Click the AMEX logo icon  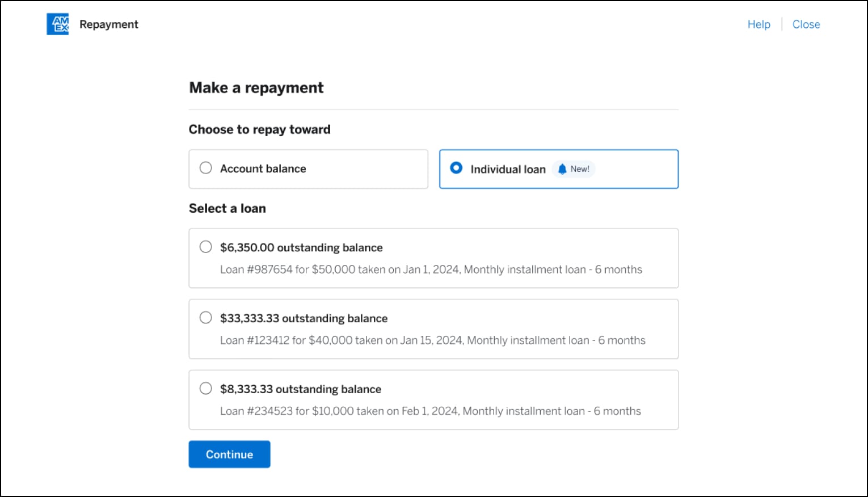pyautogui.click(x=57, y=24)
